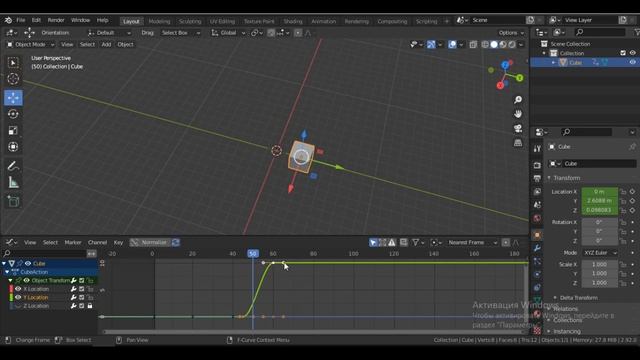Open the viewport Object menu
The width and height of the screenshot is (640, 360).
coord(125,44)
